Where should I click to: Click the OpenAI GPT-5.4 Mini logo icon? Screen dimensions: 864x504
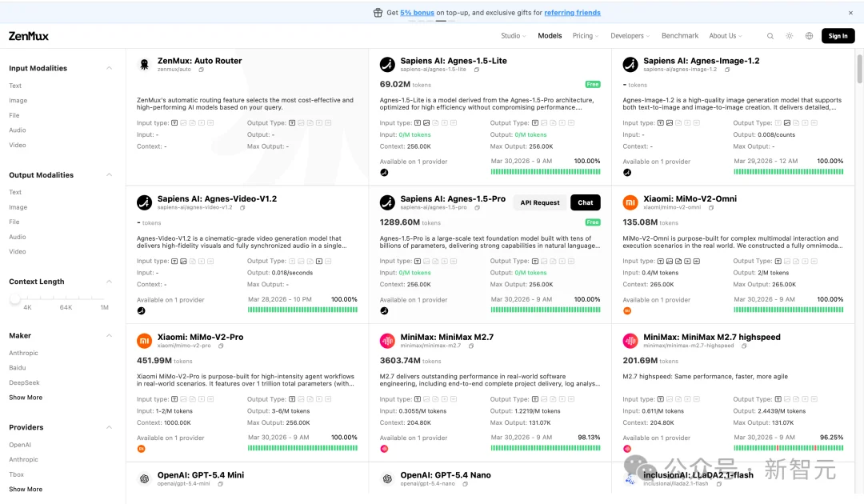144,479
